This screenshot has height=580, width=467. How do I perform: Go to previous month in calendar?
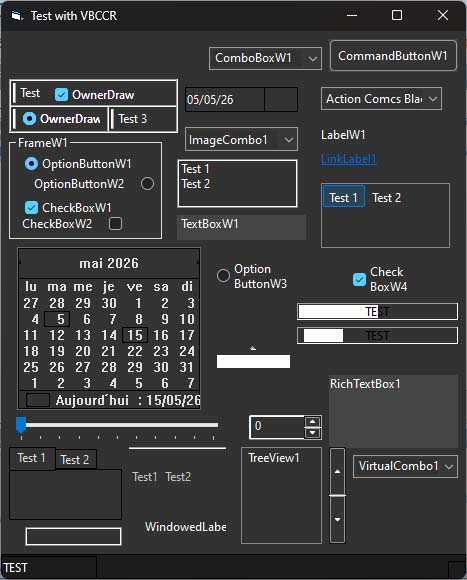(x=20, y=263)
